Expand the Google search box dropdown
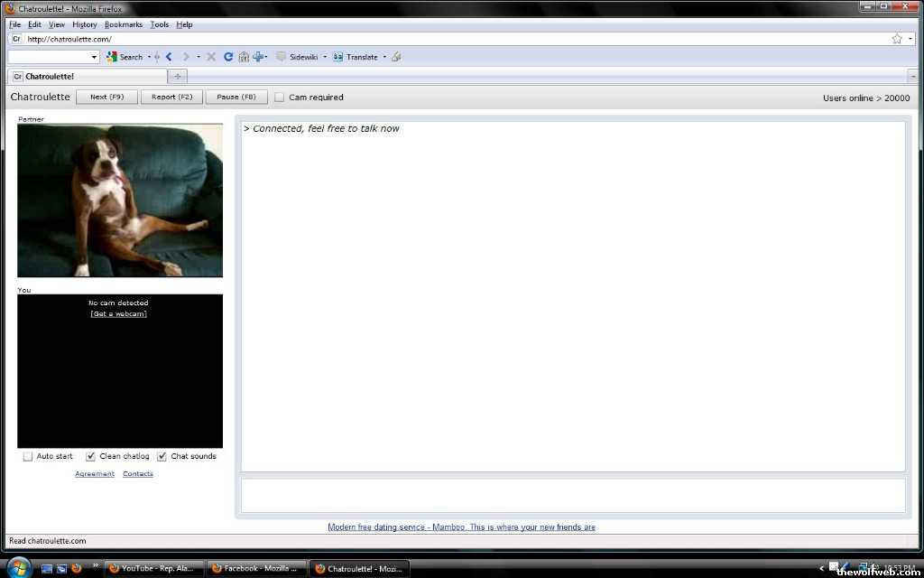 click(95, 57)
